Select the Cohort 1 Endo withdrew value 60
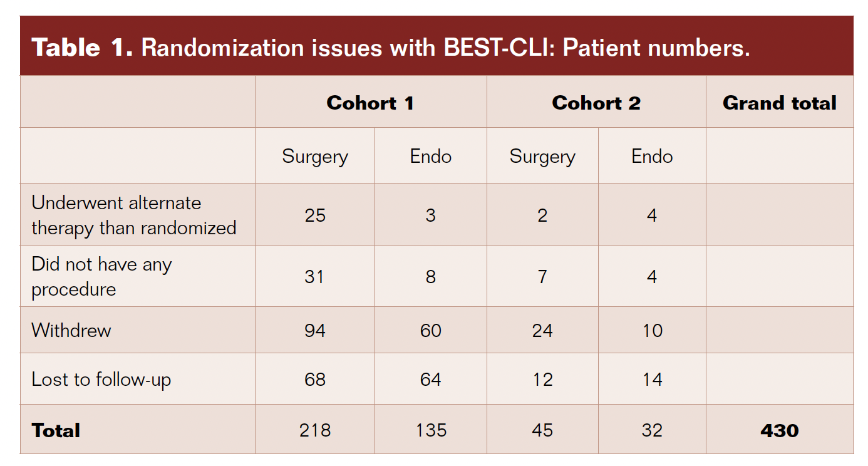Screen dimensions: 868x466 [431, 330]
